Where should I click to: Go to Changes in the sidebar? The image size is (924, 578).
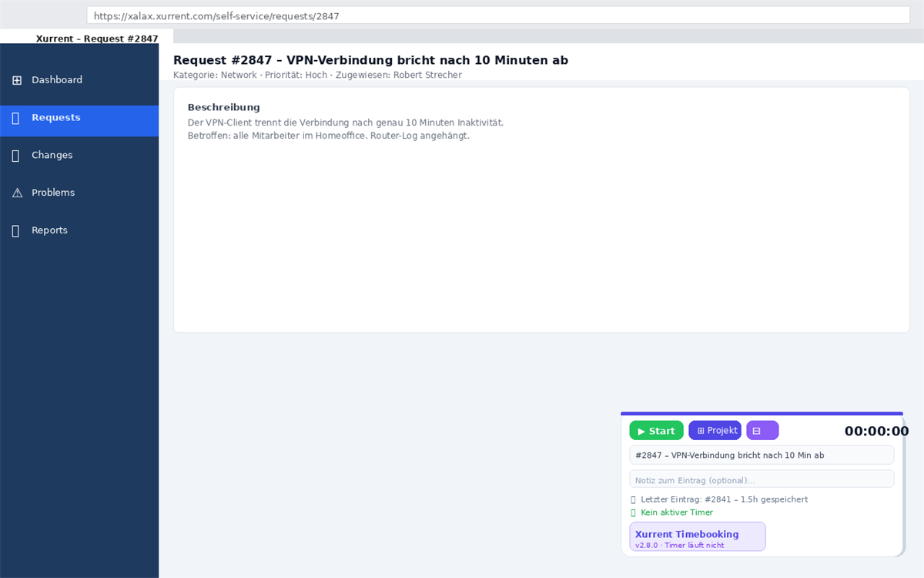click(x=79, y=155)
